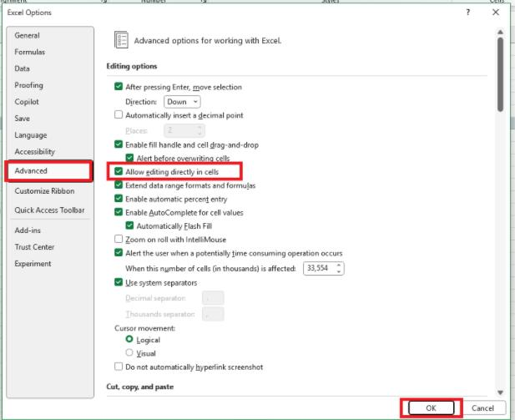This screenshot has width=515, height=420.
Task: Select the Advanced category
Action: [48, 170]
